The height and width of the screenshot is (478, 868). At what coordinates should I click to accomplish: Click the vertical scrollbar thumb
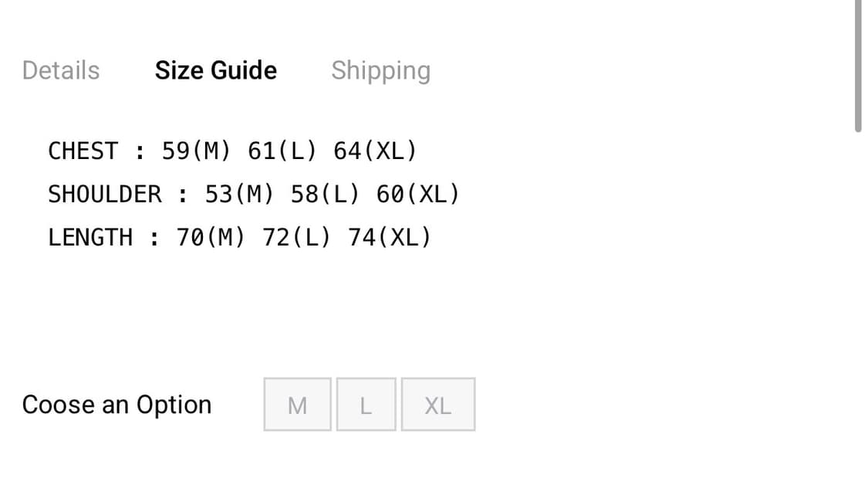pos(858,66)
